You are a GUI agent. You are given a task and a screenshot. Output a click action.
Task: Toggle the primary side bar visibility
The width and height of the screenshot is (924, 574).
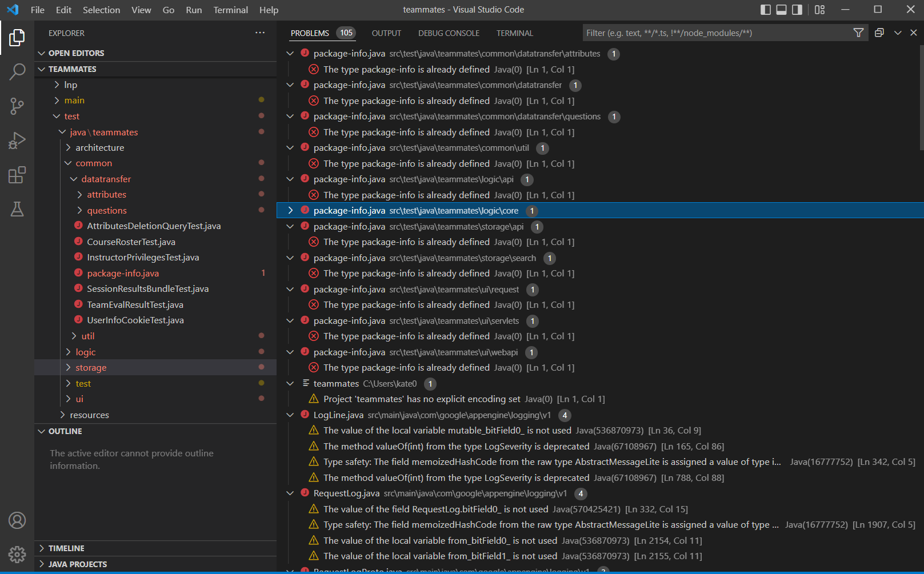pos(766,10)
